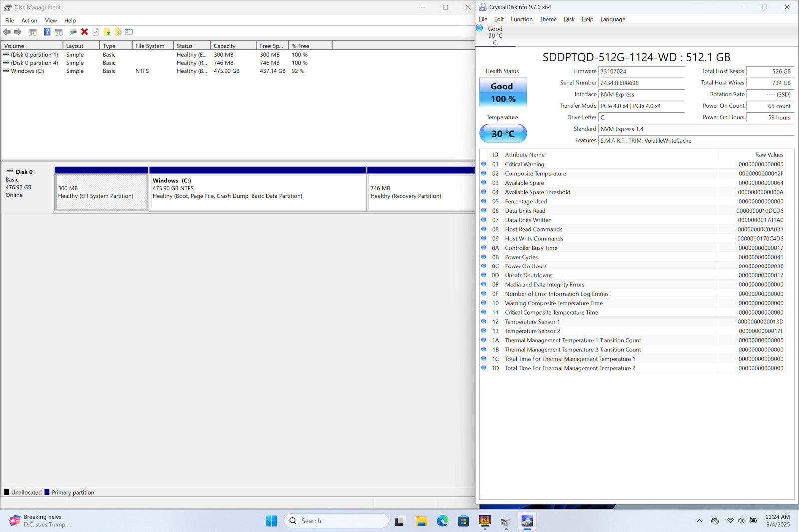This screenshot has height=532, width=799.
Task: Sort by the Capacity column header
Action: tap(233, 46)
